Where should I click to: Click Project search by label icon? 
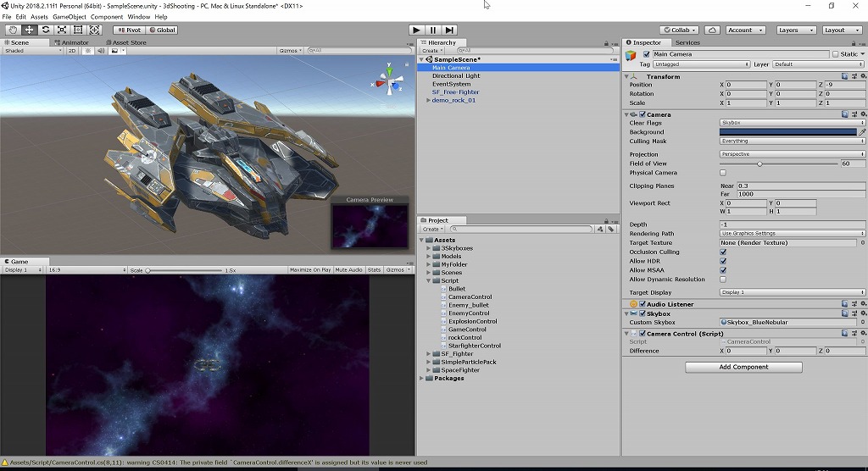pyautogui.click(x=611, y=229)
